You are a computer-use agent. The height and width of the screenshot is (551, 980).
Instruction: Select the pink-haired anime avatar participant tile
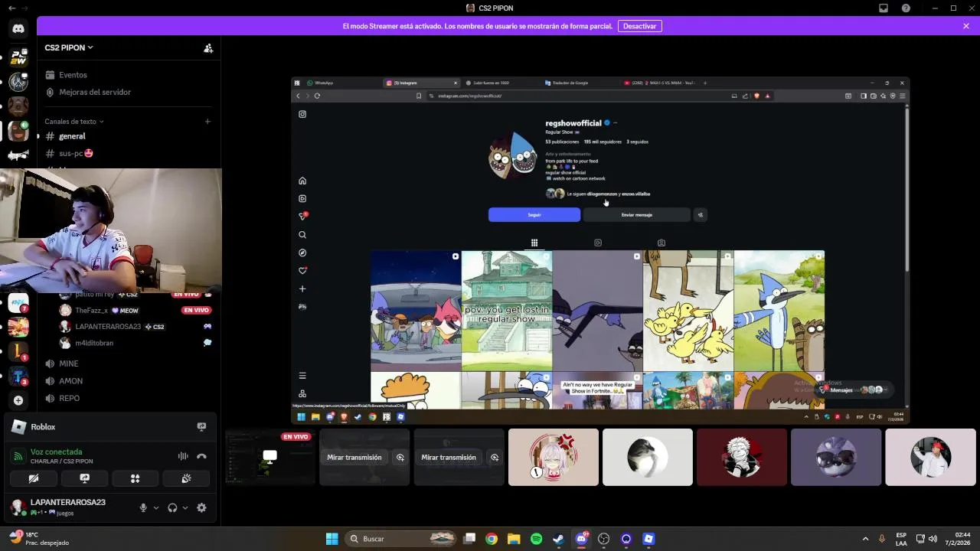(554, 457)
